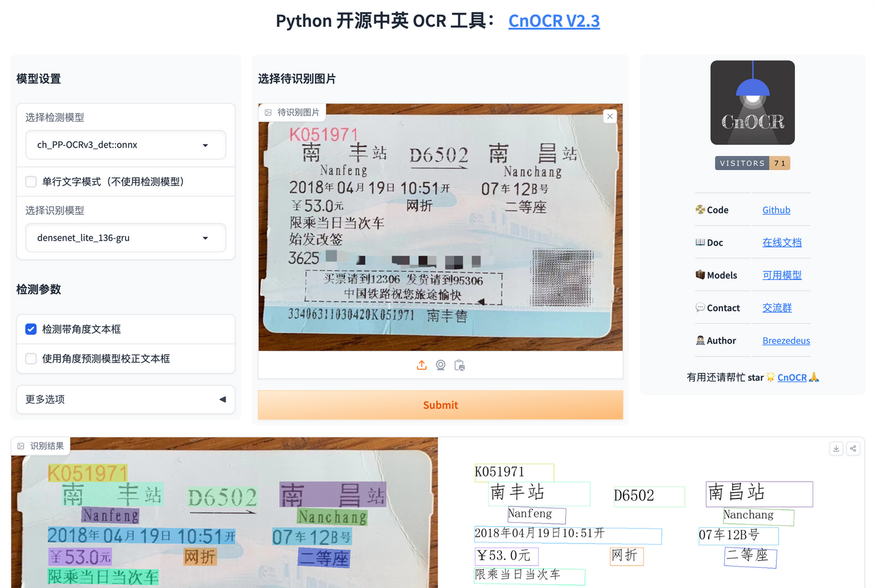This screenshot has width=875, height=588.
Task: Download the recognition result image
Action: click(x=836, y=448)
